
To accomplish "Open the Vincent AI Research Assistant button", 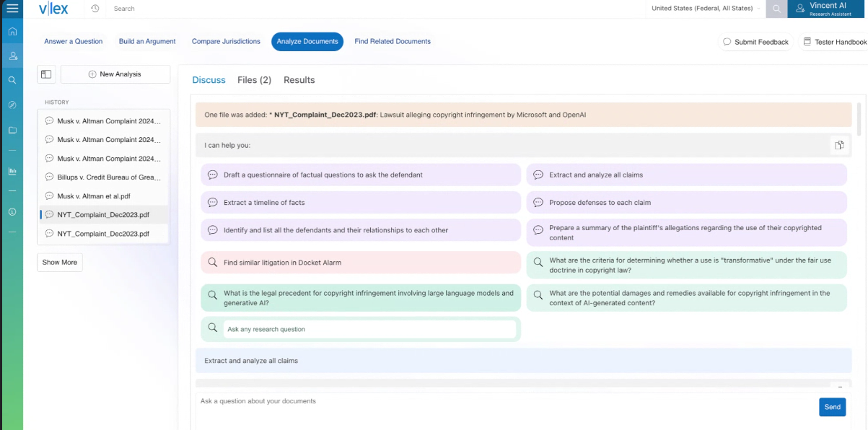I will coord(827,9).
